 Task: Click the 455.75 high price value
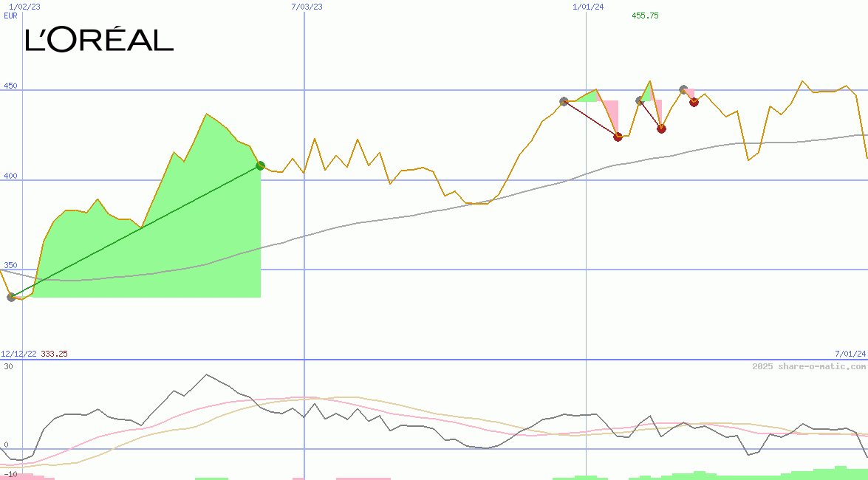click(x=645, y=16)
